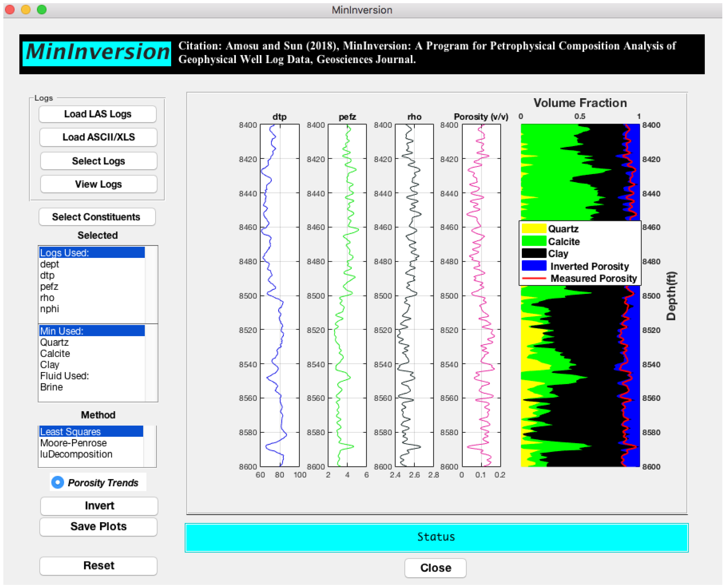The width and height of the screenshot is (725, 588).
Task: Click the Load LAS Logs button
Action: pyautogui.click(x=98, y=114)
